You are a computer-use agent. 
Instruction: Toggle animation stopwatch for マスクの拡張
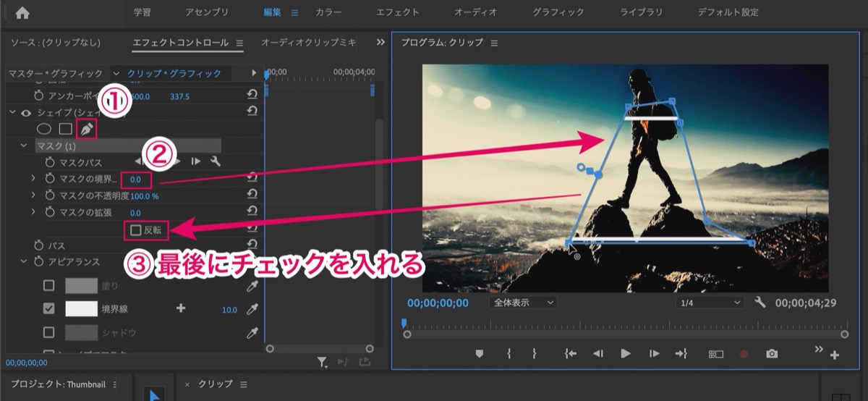click(x=50, y=212)
